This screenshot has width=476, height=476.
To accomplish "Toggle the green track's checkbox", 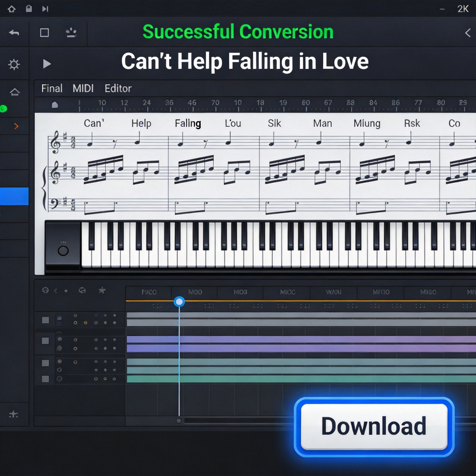I will (x=45, y=379).
